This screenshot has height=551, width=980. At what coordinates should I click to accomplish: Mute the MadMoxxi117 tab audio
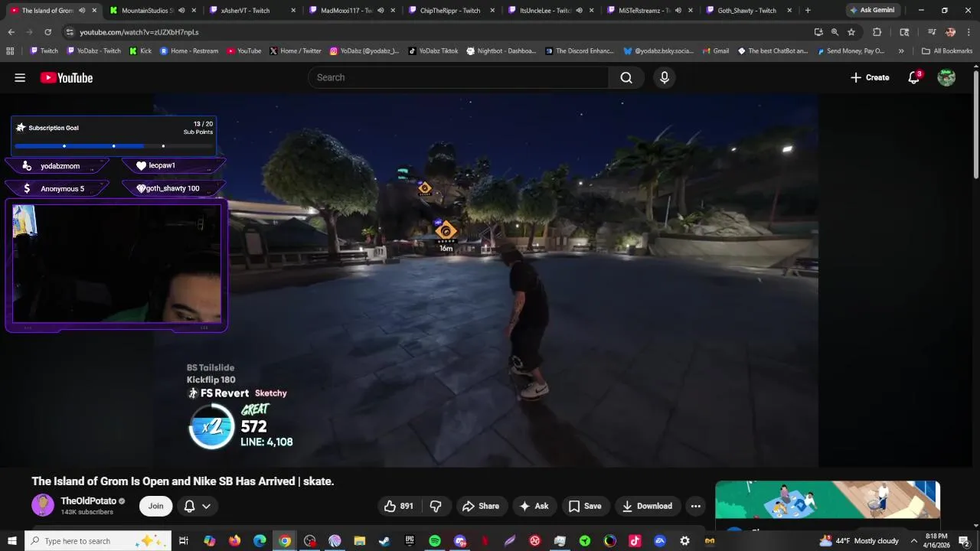pyautogui.click(x=380, y=11)
